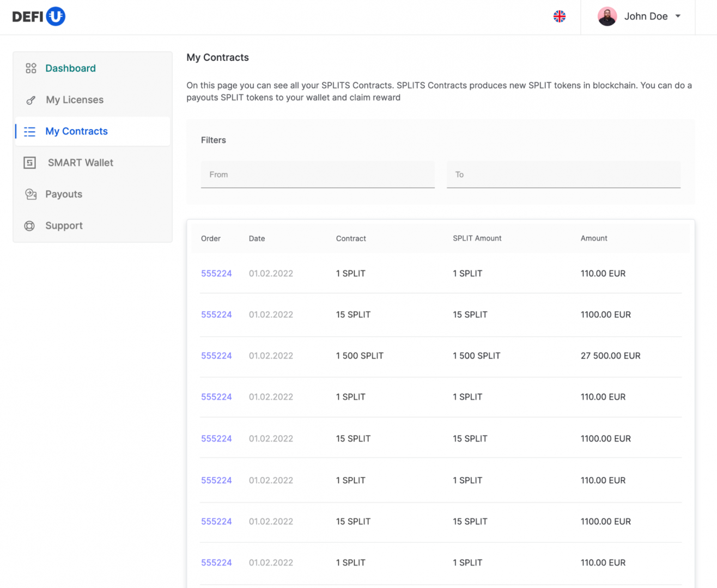The width and height of the screenshot is (717, 588).
Task: Click the SPLIT Amount column header
Action: [477, 238]
